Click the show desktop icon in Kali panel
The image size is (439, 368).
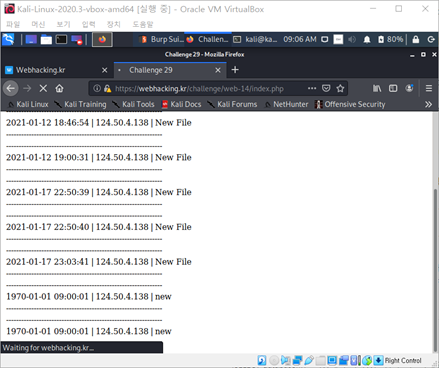(x=31, y=40)
